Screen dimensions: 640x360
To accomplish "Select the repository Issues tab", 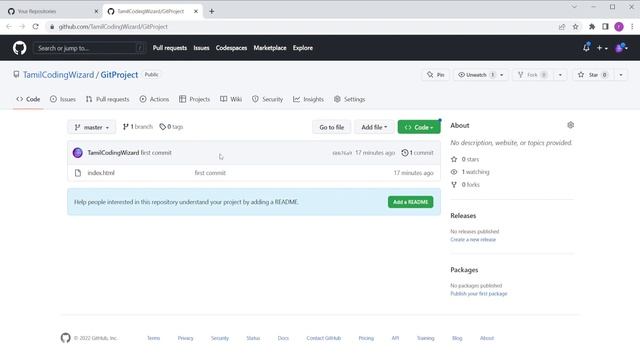I will tap(63, 99).
